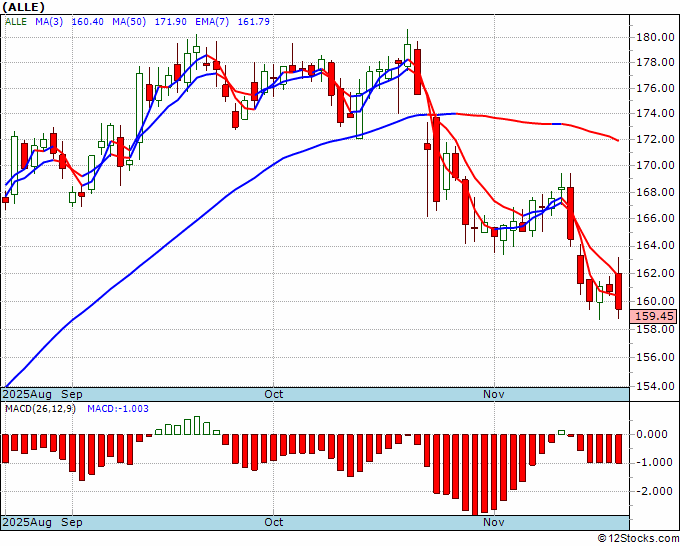Image resolution: width=680 pixels, height=546 pixels.
Task: Open the 12Stocks.com copyright link
Action: pos(639,538)
